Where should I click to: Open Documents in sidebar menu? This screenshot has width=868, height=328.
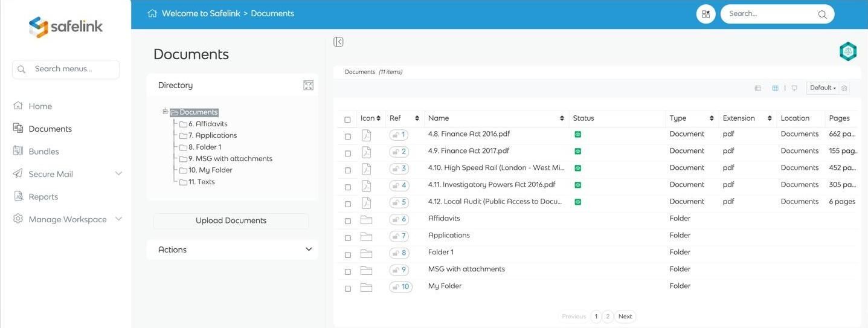50,129
